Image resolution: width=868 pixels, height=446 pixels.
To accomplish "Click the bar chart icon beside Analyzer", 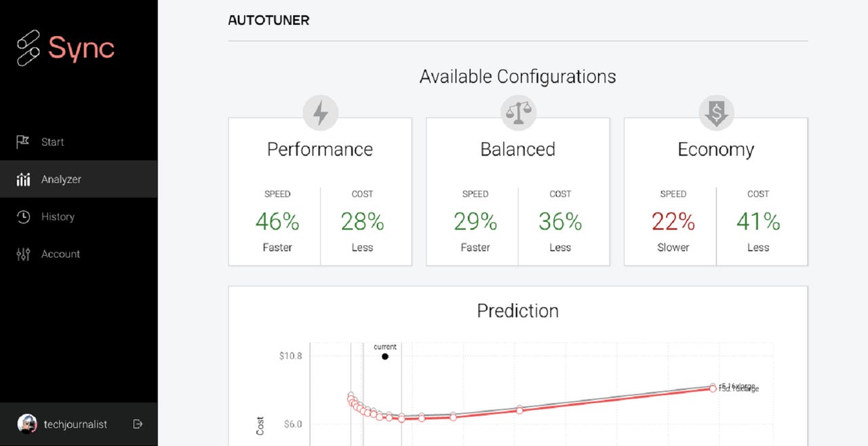I will pos(23,179).
